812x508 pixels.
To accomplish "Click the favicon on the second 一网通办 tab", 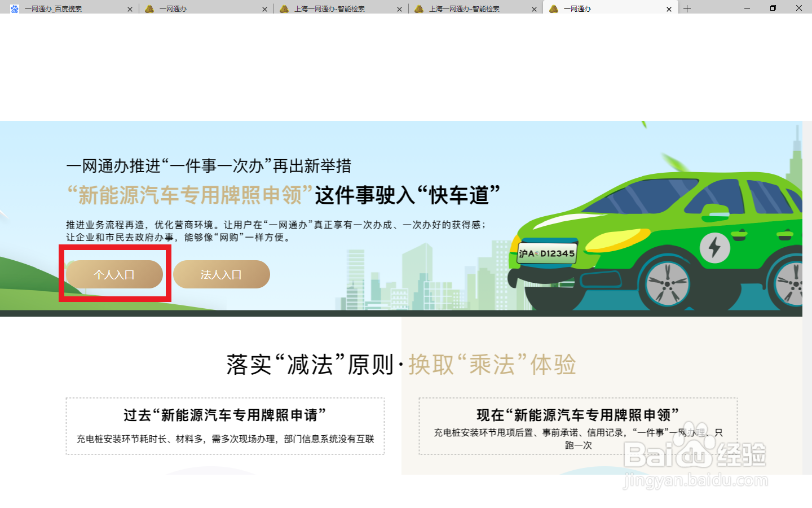I will pyautogui.click(x=149, y=8).
